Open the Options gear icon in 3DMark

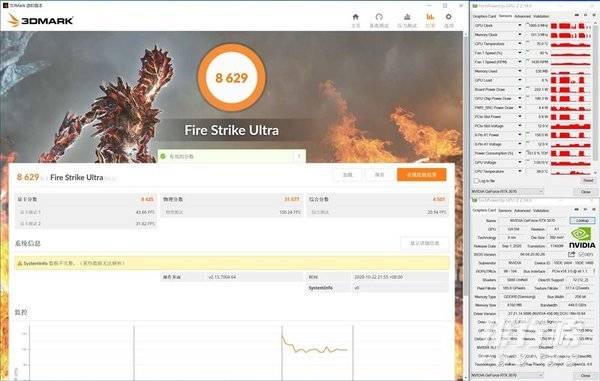pyautogui.click(x=448, y=17)
